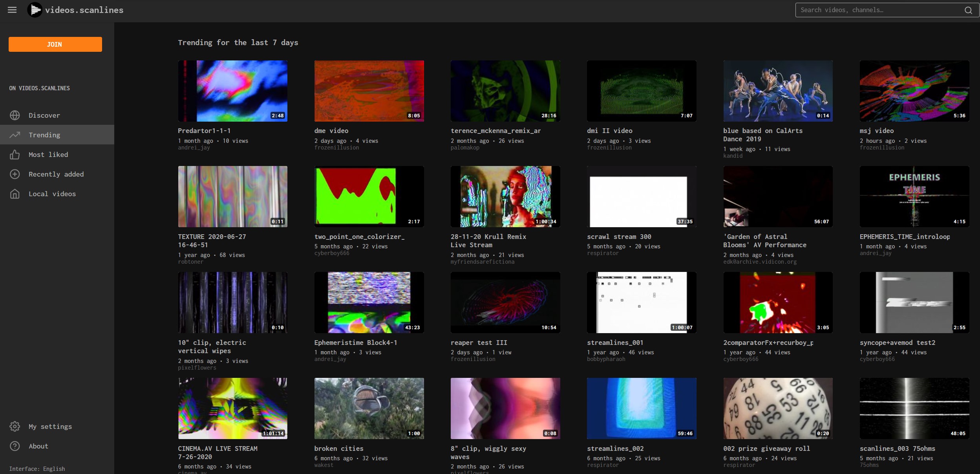
Task: Click the My settings gear icon
Action: pos(15,427)
